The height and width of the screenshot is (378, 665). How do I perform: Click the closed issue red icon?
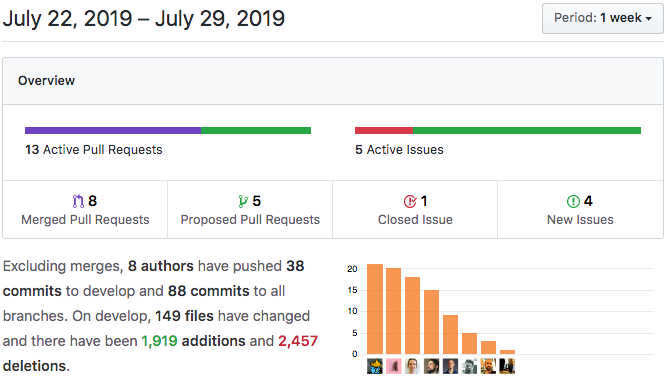pyautogui.click(x=410, y=201)
